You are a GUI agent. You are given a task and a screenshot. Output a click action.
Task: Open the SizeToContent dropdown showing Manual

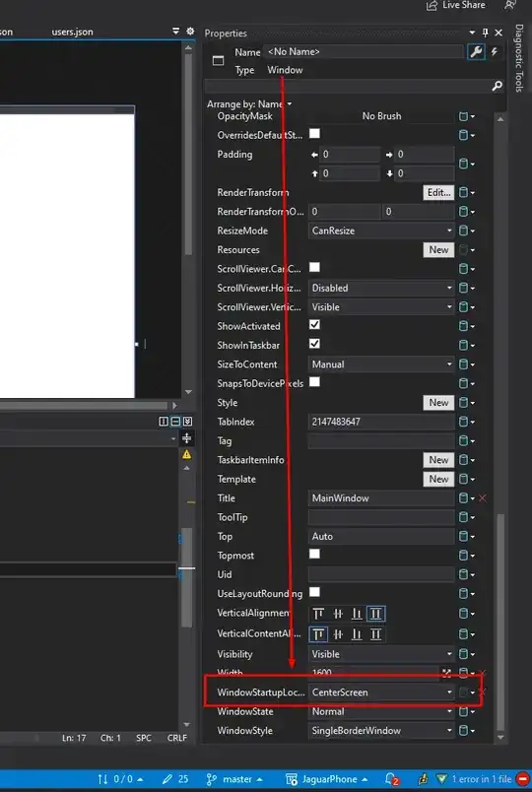pos(381,364)
